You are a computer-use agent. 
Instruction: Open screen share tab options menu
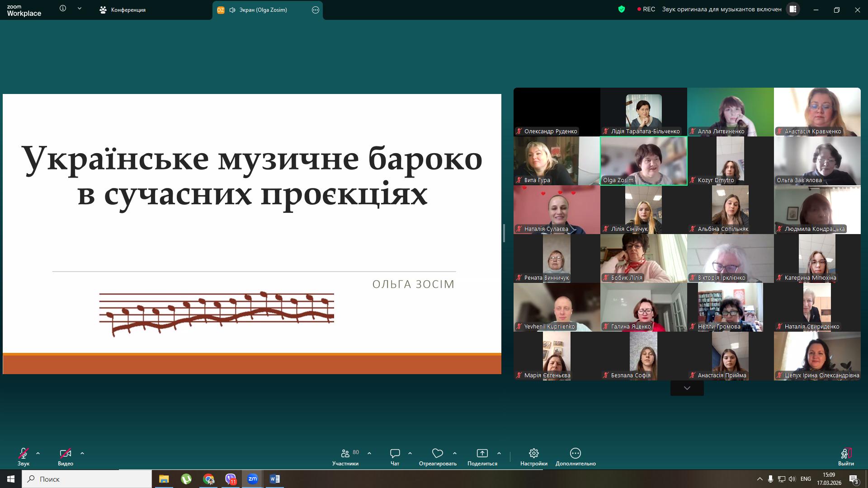coord(316,10)
